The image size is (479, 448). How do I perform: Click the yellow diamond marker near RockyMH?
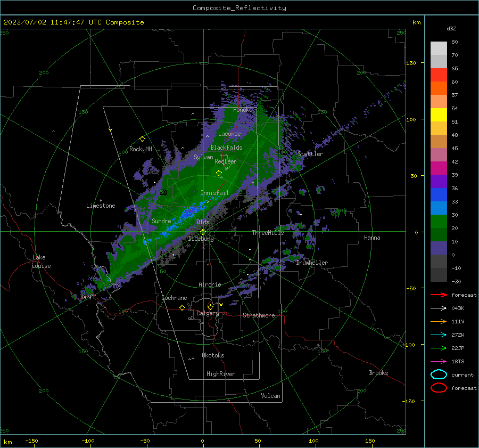[142, 139]
